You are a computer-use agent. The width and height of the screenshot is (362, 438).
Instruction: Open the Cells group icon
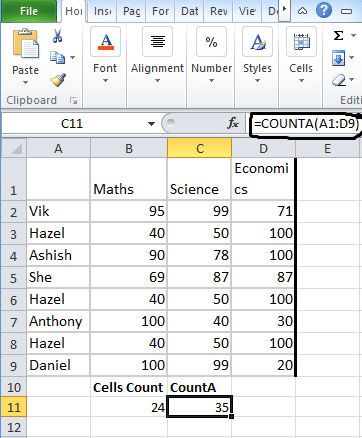tap(301, 42)
